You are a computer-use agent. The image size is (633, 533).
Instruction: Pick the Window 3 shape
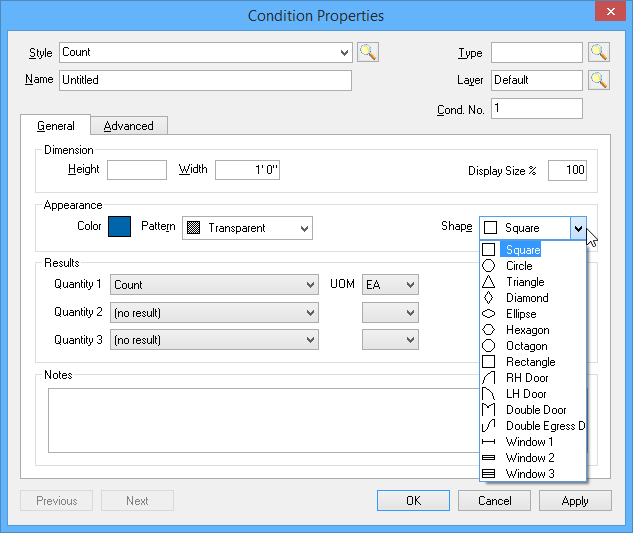pyautogui.click(x=533, y=474)
